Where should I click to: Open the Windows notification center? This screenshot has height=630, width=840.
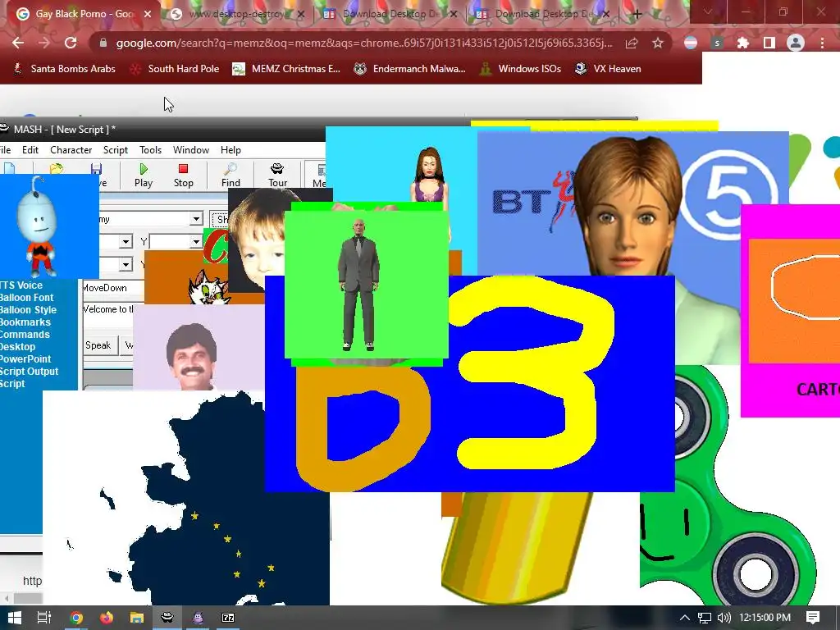813,618
